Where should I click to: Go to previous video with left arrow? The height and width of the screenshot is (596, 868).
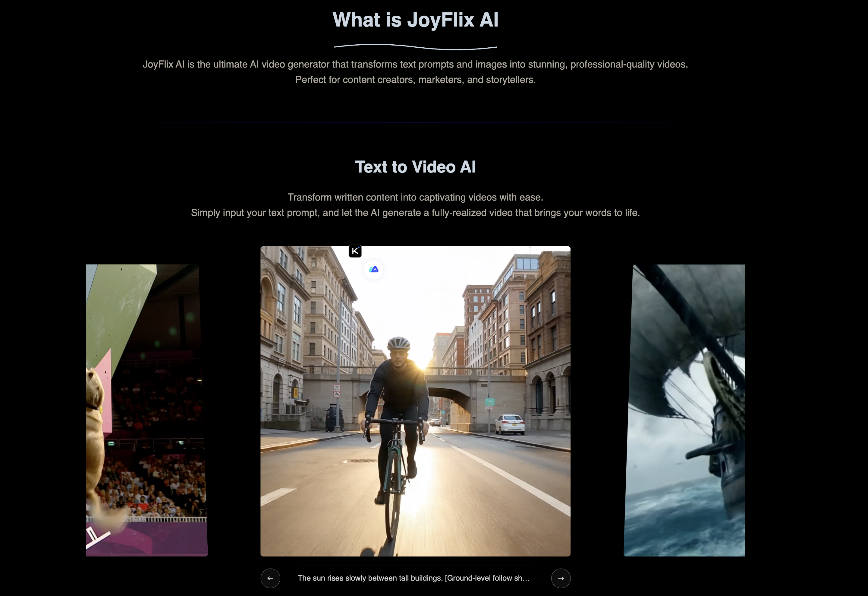click(x=270, y=578)
